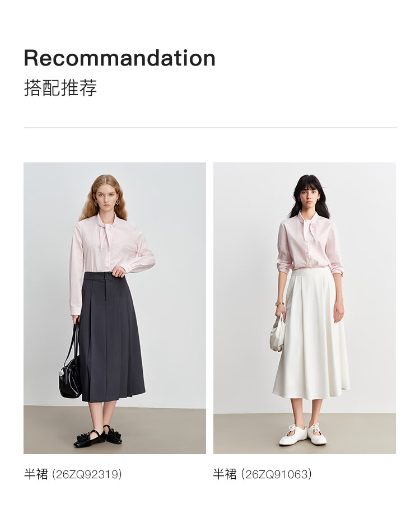Click the Recommandation heading

(x=119, y=58)
